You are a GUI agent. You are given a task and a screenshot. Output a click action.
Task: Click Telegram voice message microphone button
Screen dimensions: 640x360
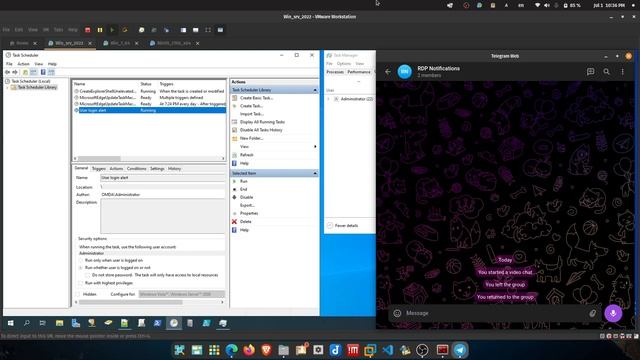tap(613, 313)
